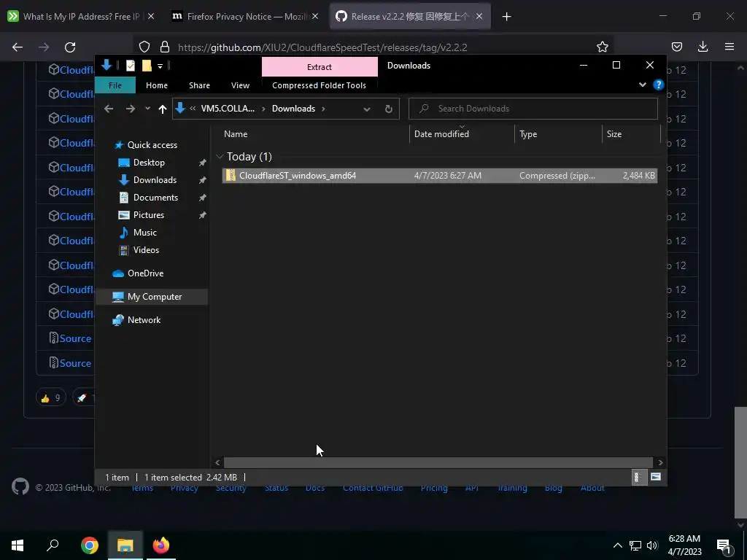The width and height of the screenshot is (747, 560).
Task: Open Downloads in the navigation pane
Action: pyautogui.click(x=155, y=180)
